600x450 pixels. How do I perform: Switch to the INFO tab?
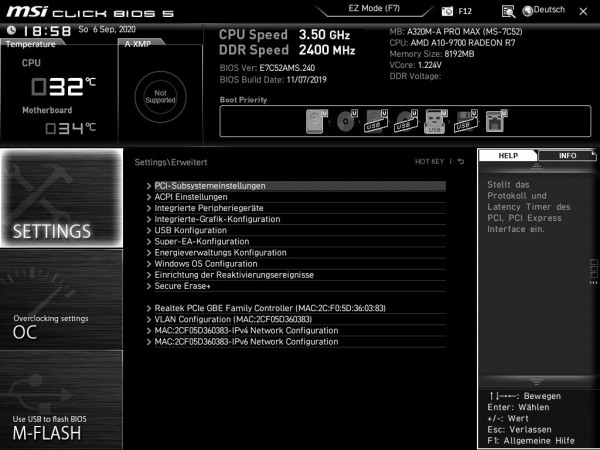click(567, 156)
